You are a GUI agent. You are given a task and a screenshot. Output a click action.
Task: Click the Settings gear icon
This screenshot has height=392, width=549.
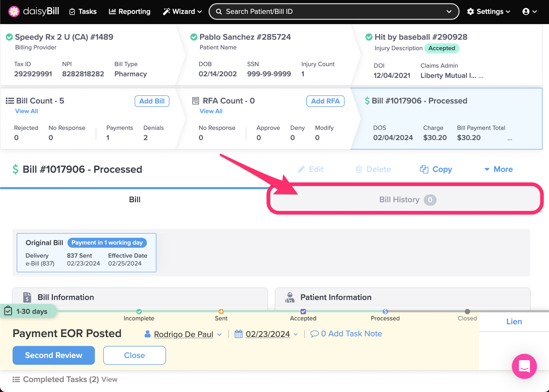tap(470, 12)
